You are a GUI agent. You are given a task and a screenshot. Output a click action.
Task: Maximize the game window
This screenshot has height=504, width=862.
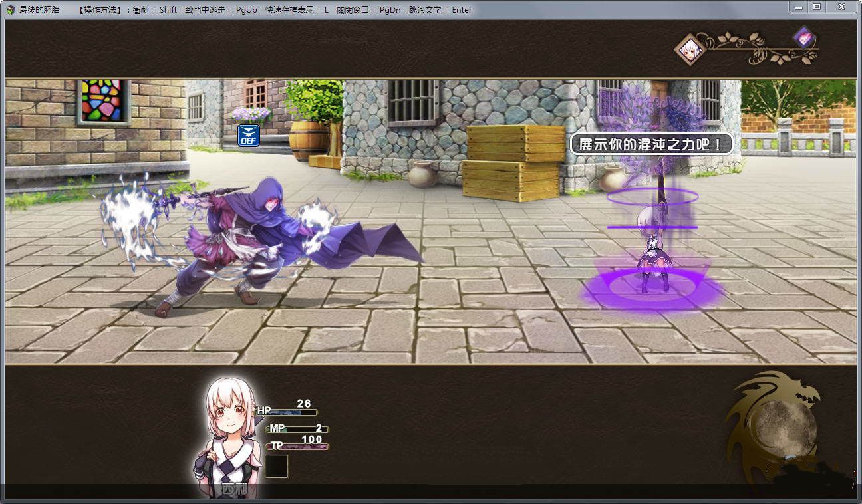click(817, 7)
